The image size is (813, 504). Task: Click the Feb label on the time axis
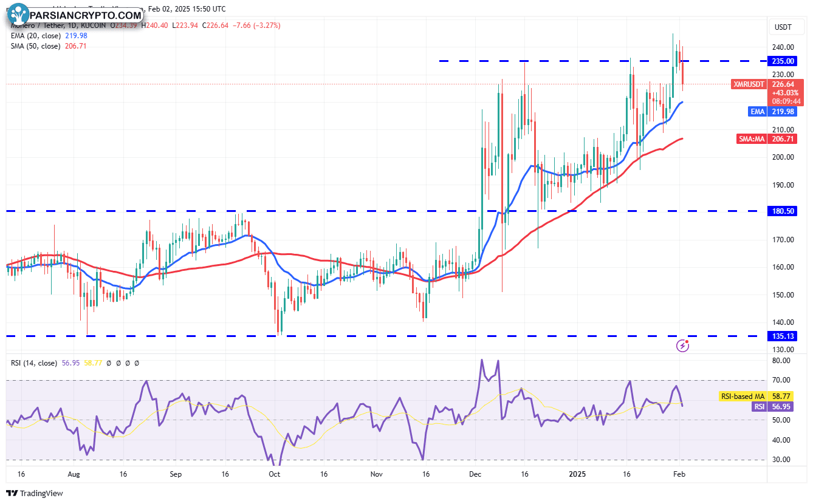click(x=679, y=474)
